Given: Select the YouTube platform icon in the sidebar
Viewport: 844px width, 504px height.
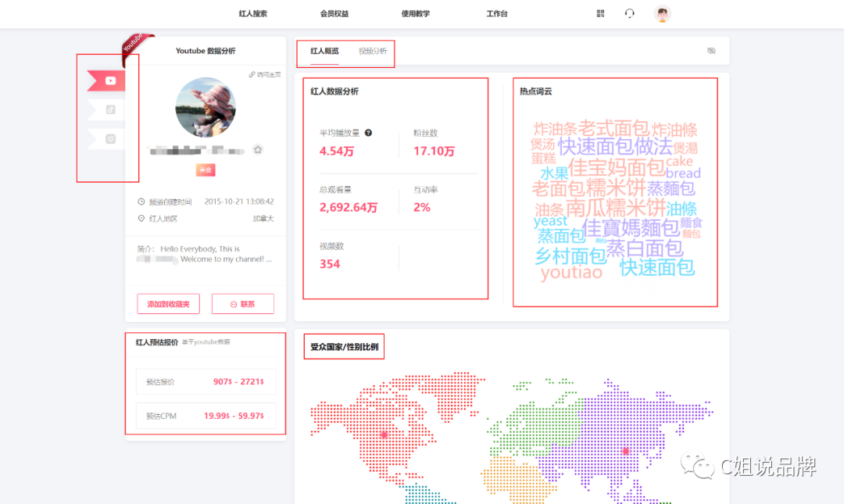Looking at the screenshot, I should [110, 80].
